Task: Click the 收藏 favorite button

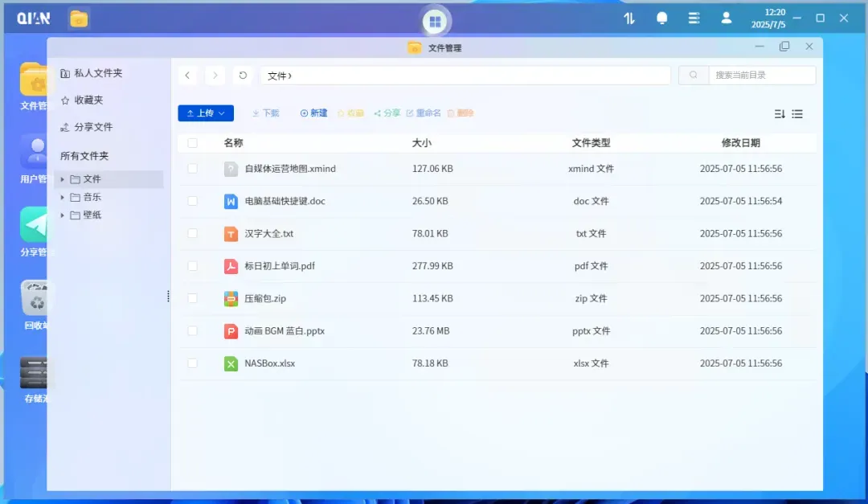Action: click(350, 113)
